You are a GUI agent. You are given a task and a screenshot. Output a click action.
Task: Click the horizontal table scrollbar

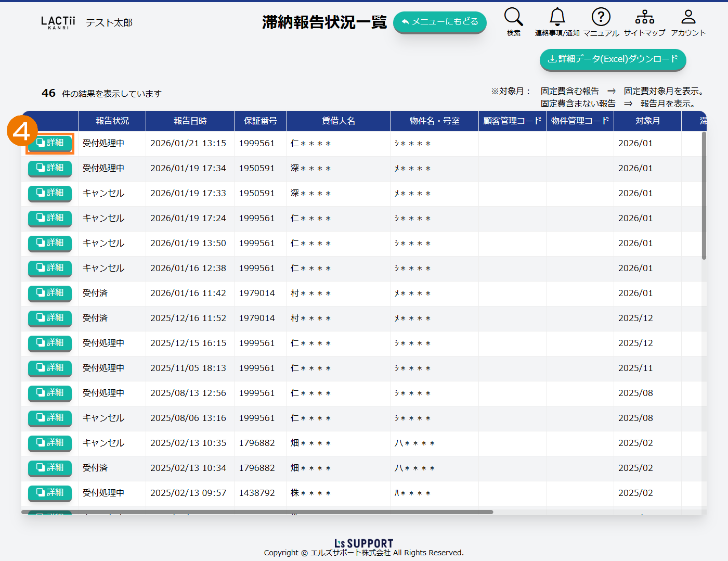257,512
